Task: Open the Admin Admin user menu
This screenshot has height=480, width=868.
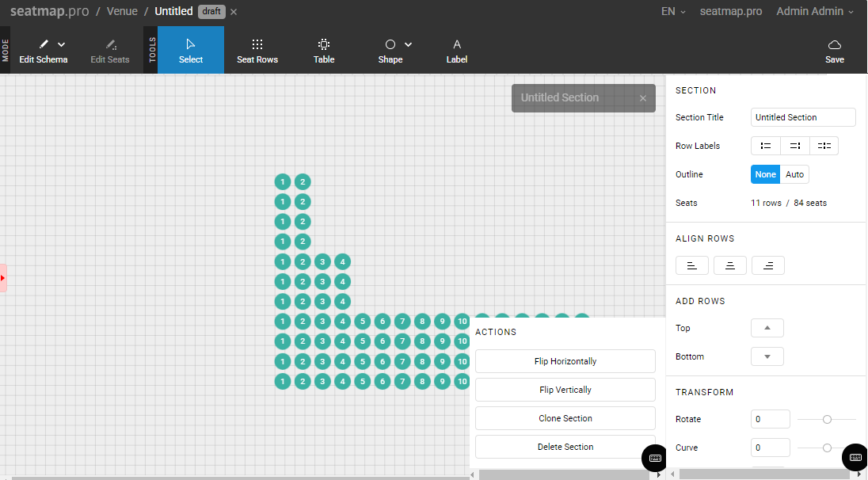Action: 815,12
